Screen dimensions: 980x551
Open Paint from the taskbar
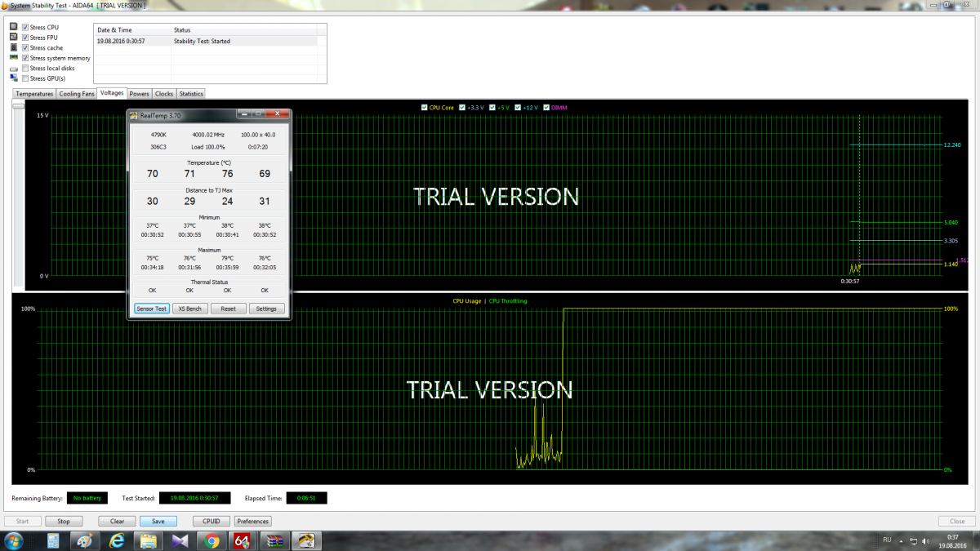85,540
